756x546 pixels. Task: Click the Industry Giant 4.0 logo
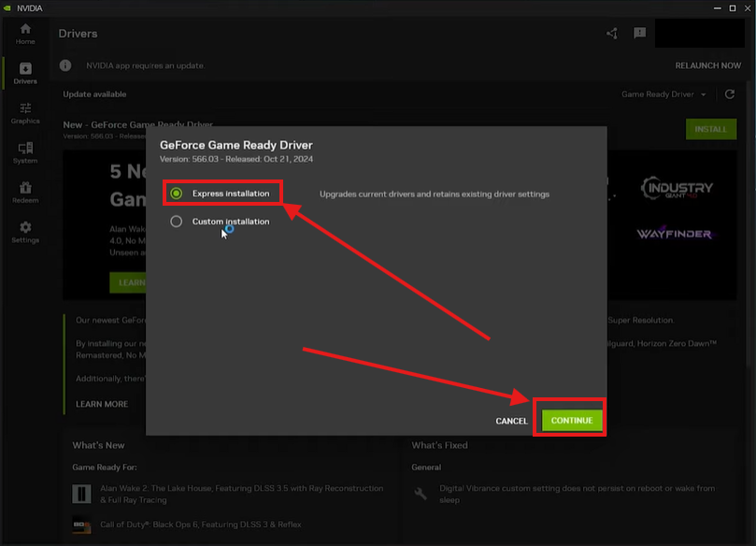676,188
